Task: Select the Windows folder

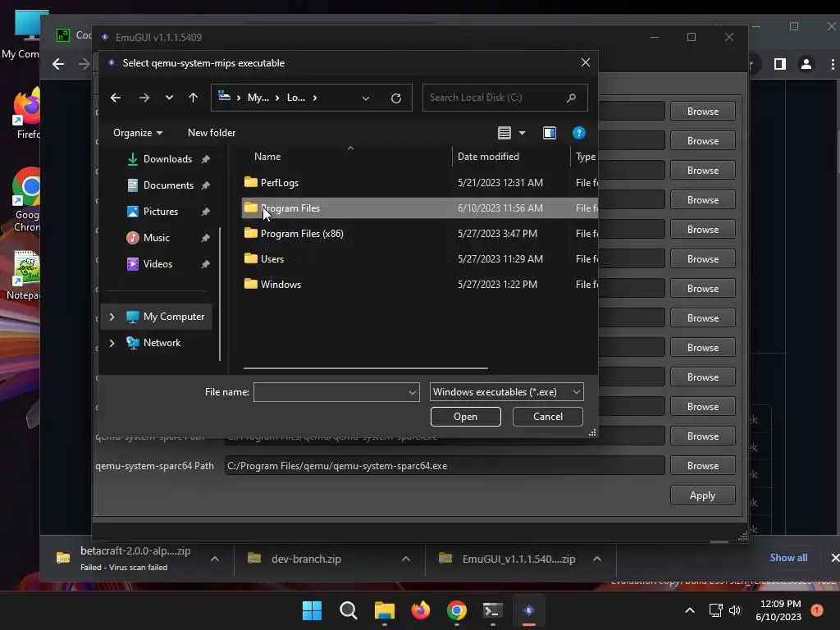Action: (419, 285)
